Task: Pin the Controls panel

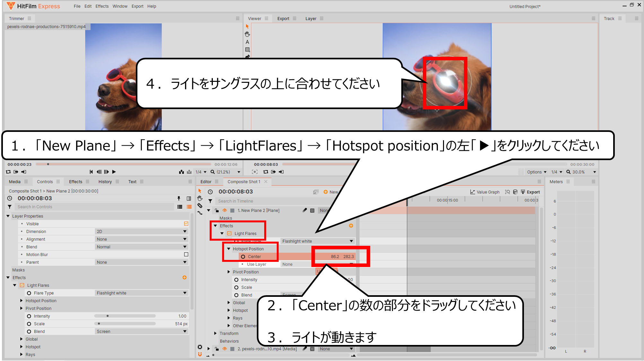Action: coord(179,199)
